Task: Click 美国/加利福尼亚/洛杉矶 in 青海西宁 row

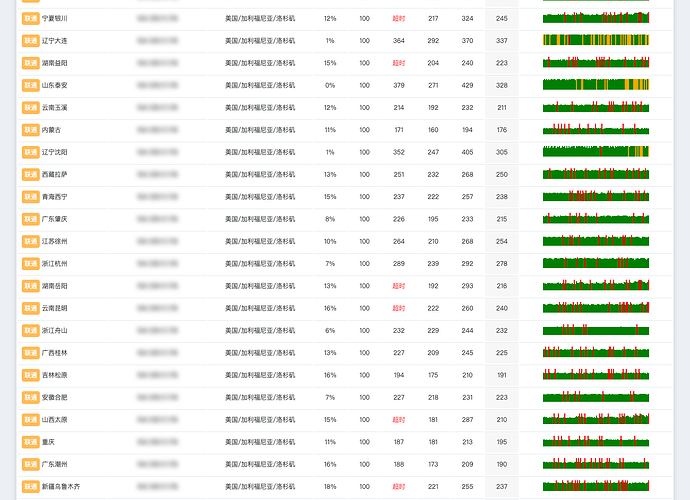Action: coord(260,197)
